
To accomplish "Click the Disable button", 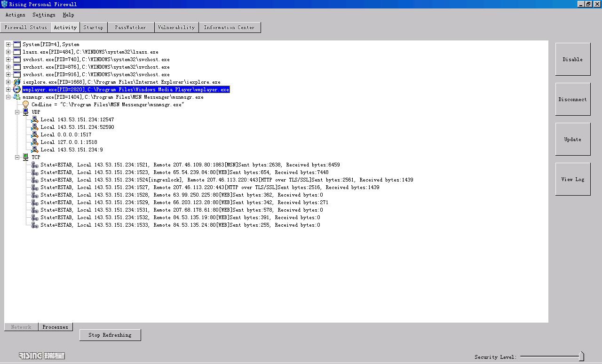I will coord(572,59).
